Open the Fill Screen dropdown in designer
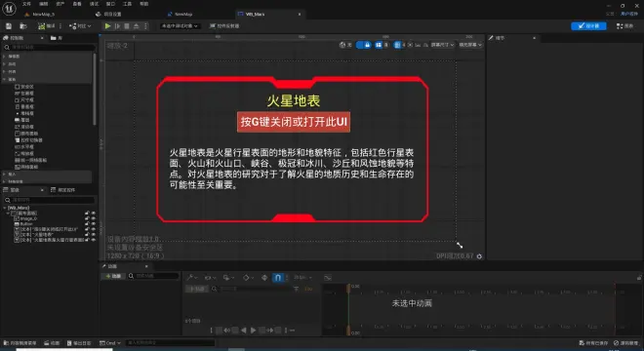The image size is (644, 351). point(470,45)
